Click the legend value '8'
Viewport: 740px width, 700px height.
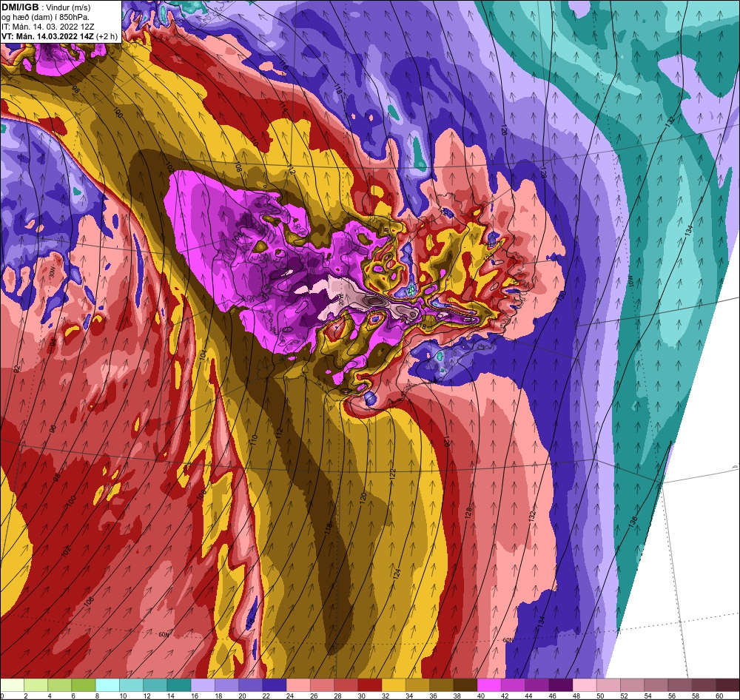[x=96, y=696]
